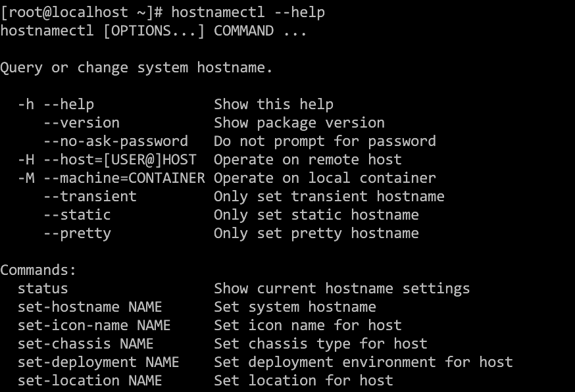The width and height of the screenshot is (575, 392).
Task: Click the usage line 'hostnamectl [OPTIONS...] COMMAND'
Action: 137,31
